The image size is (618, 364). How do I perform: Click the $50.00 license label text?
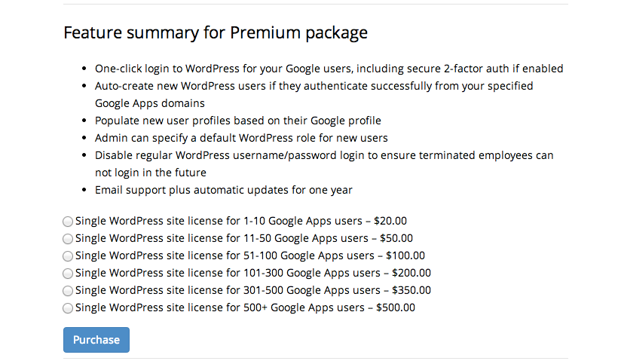(244, 238)
